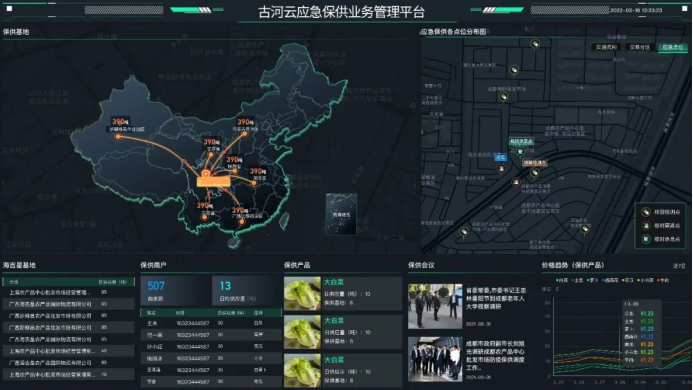Click the 2022-03-15 timestamp in the header
Image resolution: width=693 pixels, height=390 pixels.
tap(636, 10)
